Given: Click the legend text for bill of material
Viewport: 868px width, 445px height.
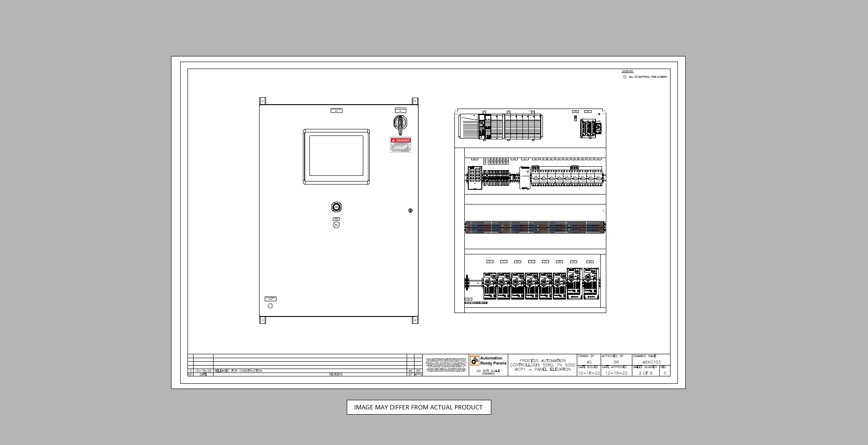Looking at the screenshot, I should tap(648, 77).
